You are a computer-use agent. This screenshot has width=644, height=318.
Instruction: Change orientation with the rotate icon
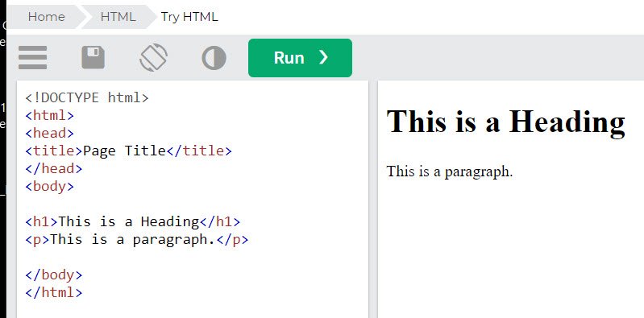point(153,57)
